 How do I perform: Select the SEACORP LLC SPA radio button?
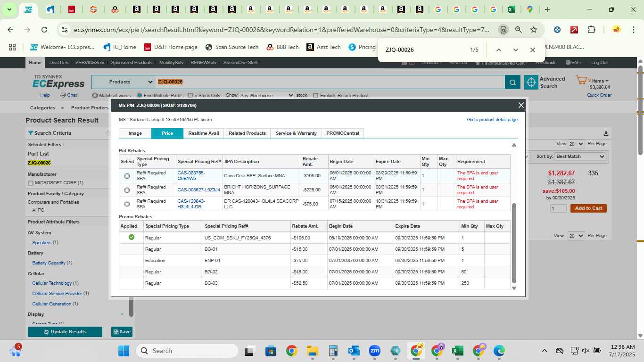pos(127,204)
